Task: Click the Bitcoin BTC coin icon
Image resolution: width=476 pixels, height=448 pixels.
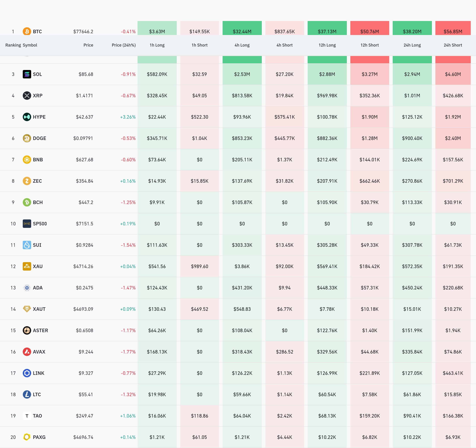Action: 27,31
